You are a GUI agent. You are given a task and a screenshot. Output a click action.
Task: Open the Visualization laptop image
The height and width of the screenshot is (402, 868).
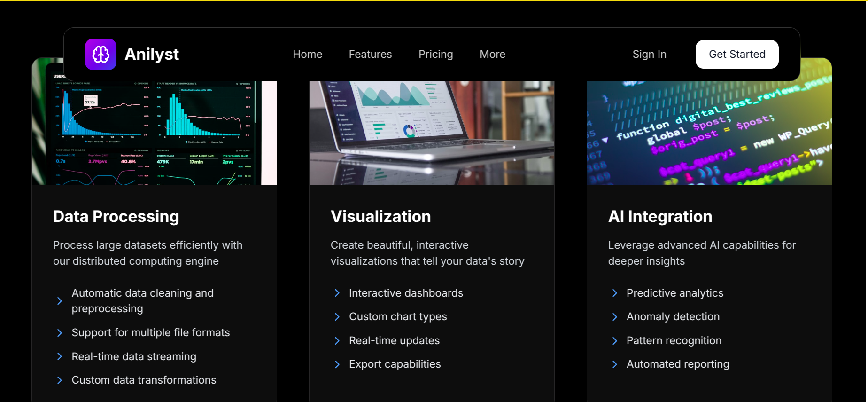(432, 133)
